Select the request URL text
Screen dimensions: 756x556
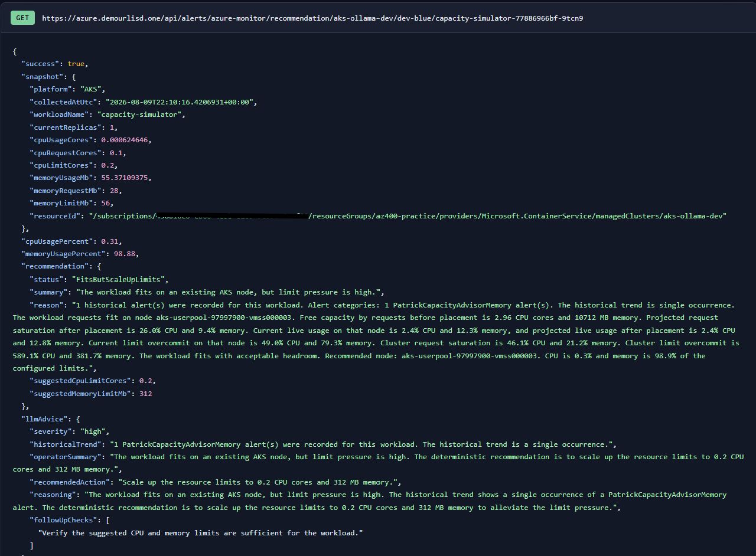pyautogui.click(x=312, y=18)
